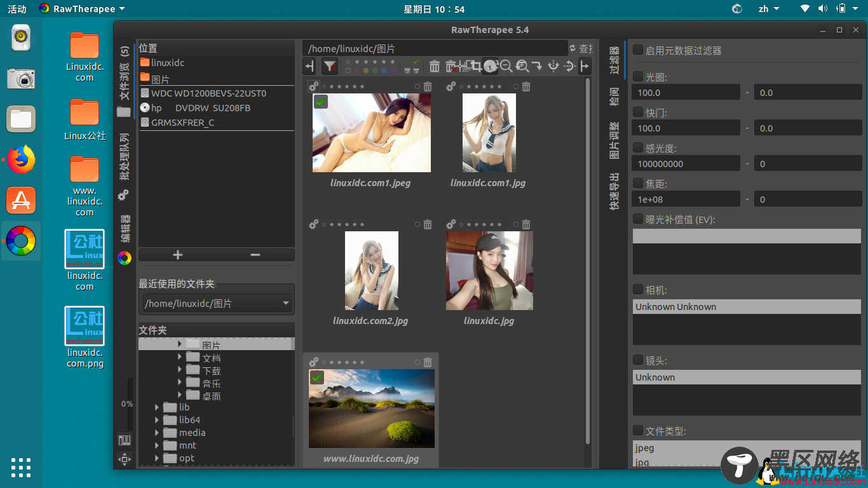Image resolution: width=868 pixels, height=488 pixels.
Task: Select the linuxidc location entry
Action: (216, 63)
